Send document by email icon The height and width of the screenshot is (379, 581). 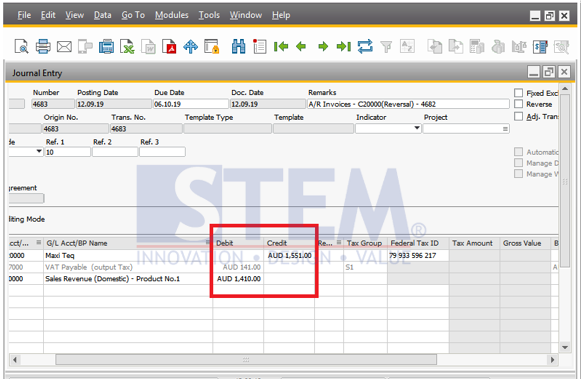pos(64,47)
